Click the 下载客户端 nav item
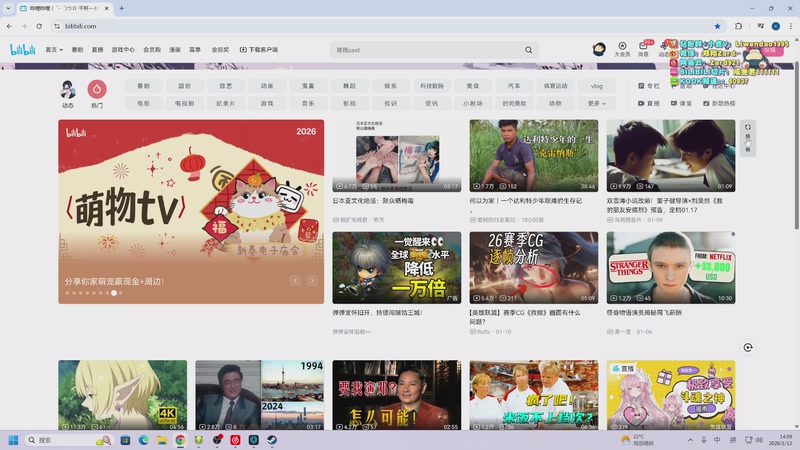This screenshot has height=450, width=800. [x=259, y=49]
